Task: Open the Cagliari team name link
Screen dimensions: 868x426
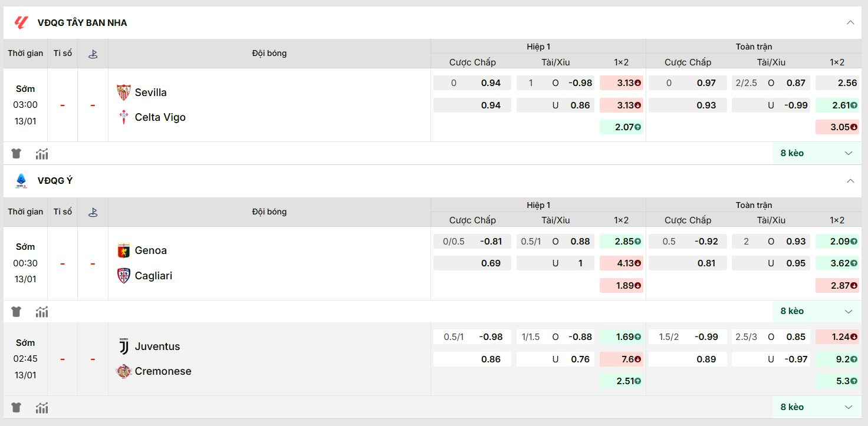Action: coord(153,276)
